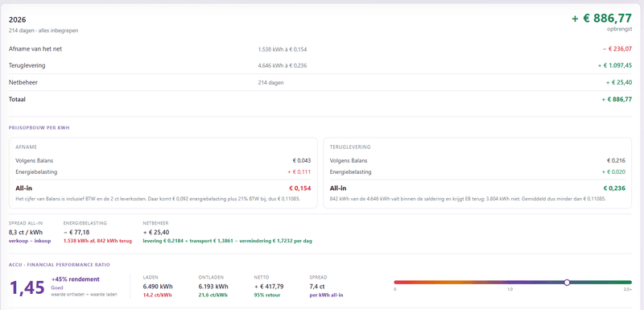Select the 2026 year heading

[x=17, y=19]
